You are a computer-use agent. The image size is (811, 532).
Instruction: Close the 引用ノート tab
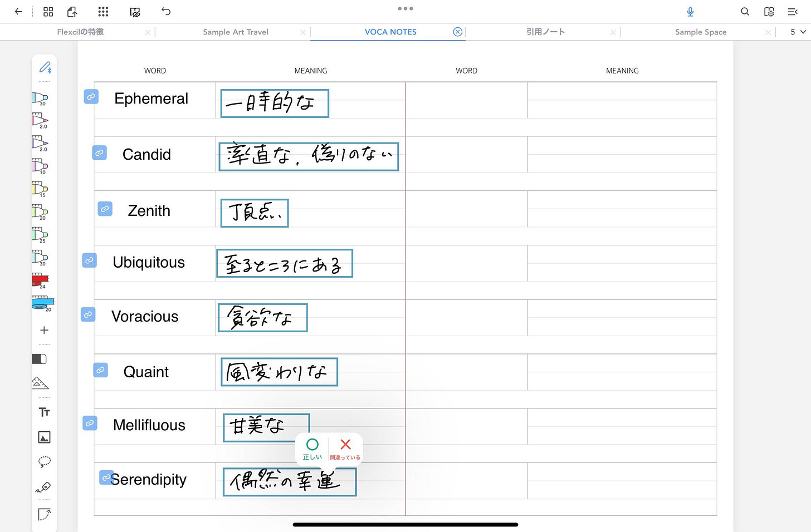click(613, 32)
